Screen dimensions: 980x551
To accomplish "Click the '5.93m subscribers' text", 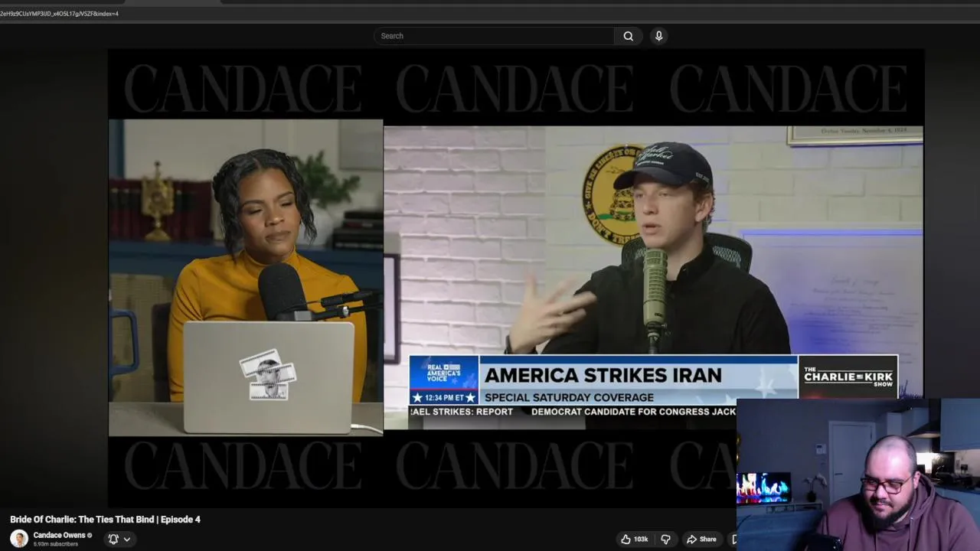I will (x=55, y=544).
